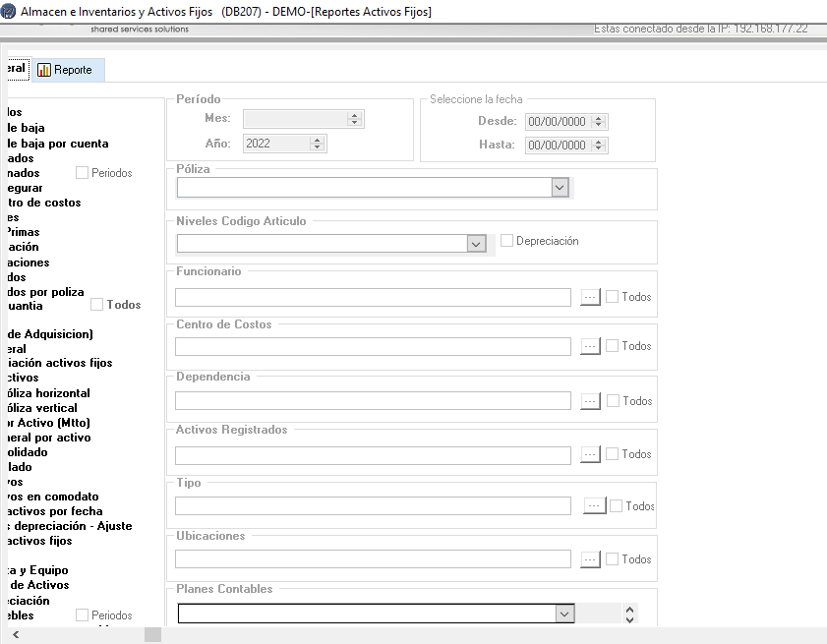The width and height of the screenshot is (827, 644).
Task: Open the Niveles Codigo Articulo dropdown
Action: pyautogui.click(x=476, y=244)
